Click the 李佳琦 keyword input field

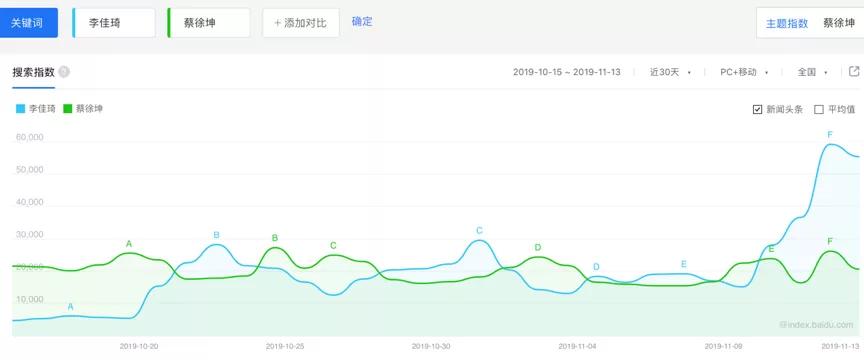click(114, 23)
